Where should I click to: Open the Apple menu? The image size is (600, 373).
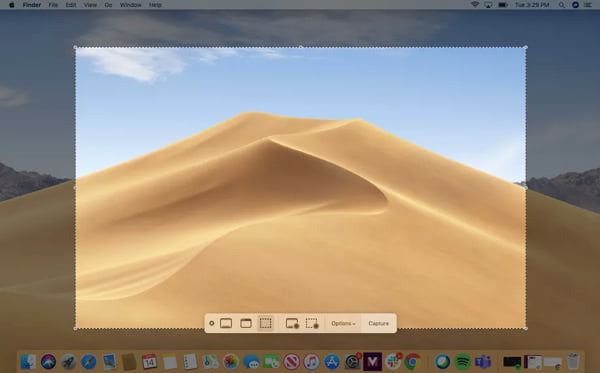click(x=11, y=5)
